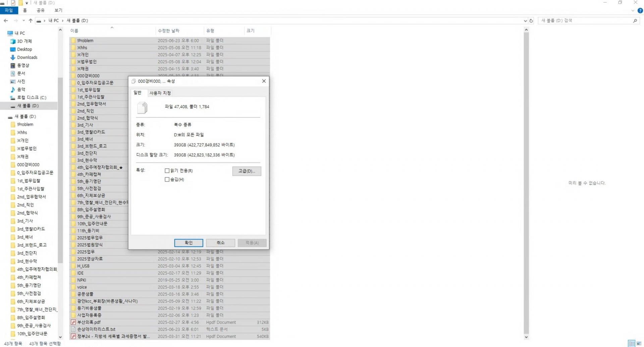Select the 광안kcc_부회장 folder row
644x347 pixels.
point(170,301)
